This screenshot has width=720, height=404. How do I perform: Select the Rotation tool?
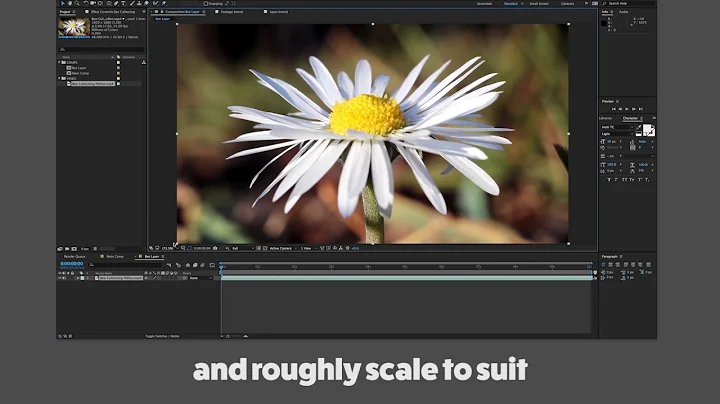[86, 3]
